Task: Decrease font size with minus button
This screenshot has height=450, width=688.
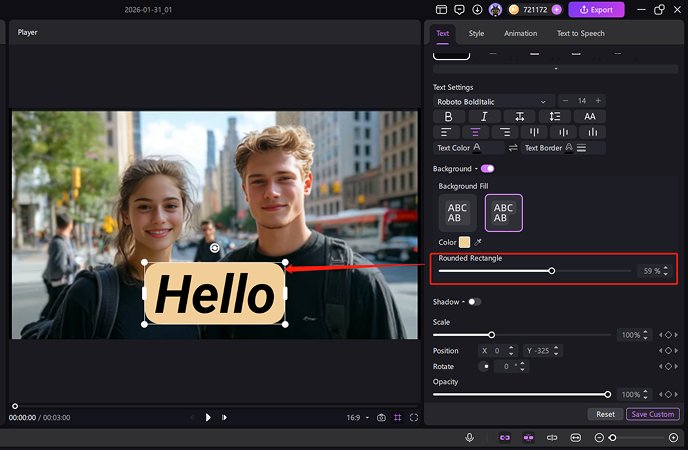Action: [566, 101]
